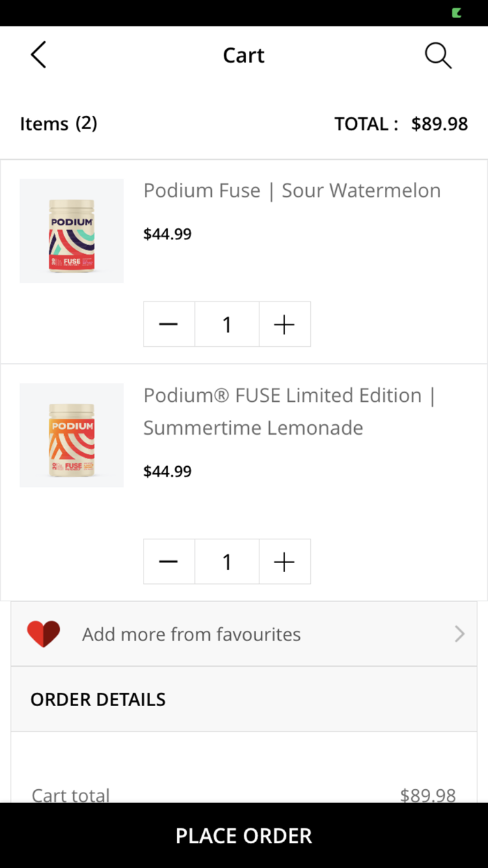Image resolution: width=488 pixels, height=868 pixels.
Task: Add one more Summertime Lemonade with plus
Action: click(x=284, y=562)
